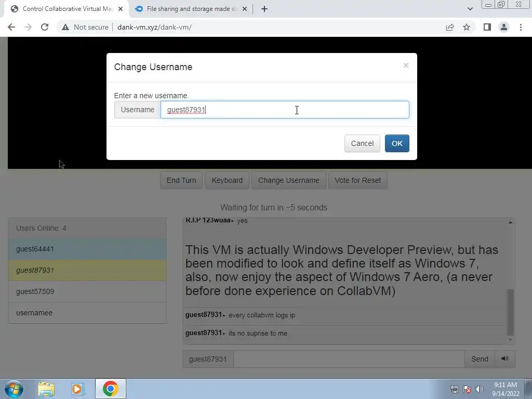The height and width of the screenshot is (399, 532).
Task: Open Windows Explorer from the taskbar
Action: tap(46, 389)
